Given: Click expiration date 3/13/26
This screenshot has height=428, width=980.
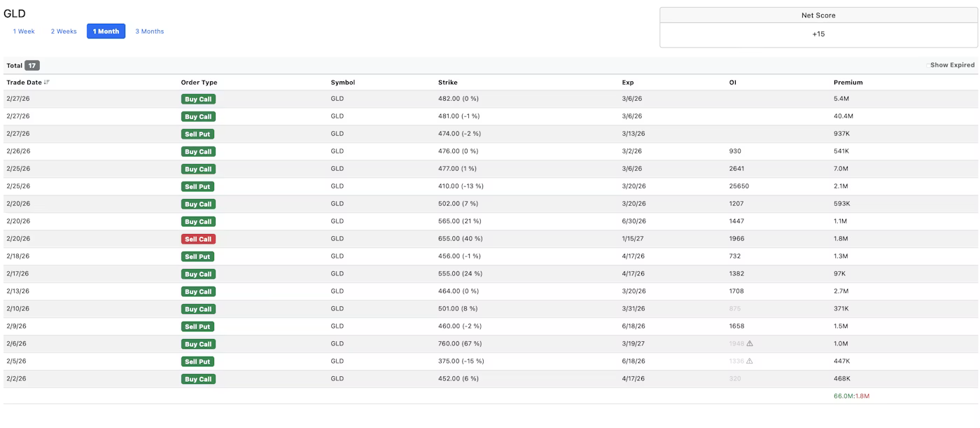Looking at the screenshot, I should [x=633, y=134].
